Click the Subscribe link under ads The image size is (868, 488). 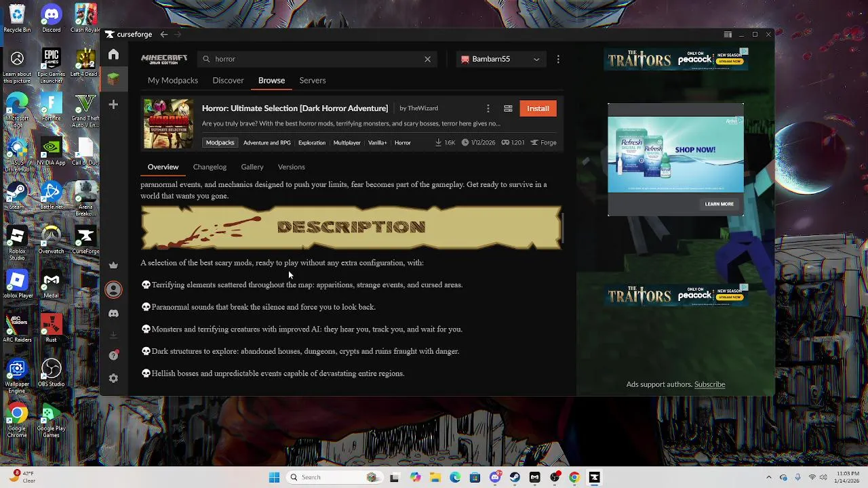[x=709, y=384]
